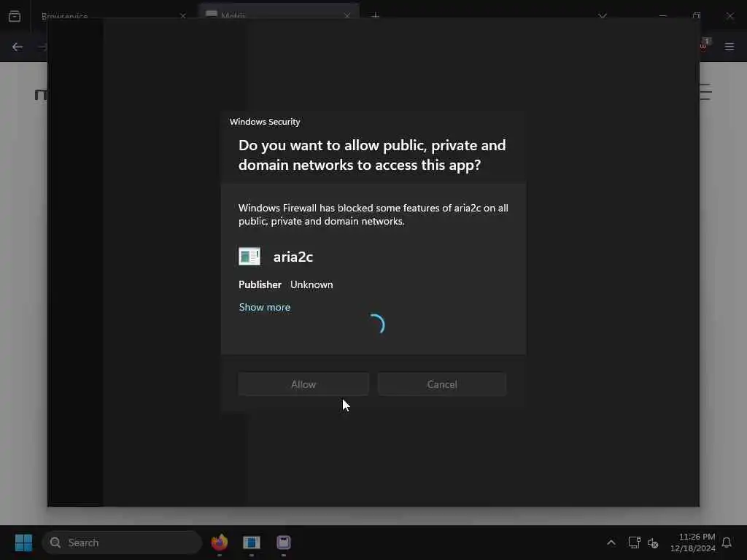The width and height of the screenshot is (747, 560).
Task: Open a new browser tab with plus
Action: coord(376,16)
